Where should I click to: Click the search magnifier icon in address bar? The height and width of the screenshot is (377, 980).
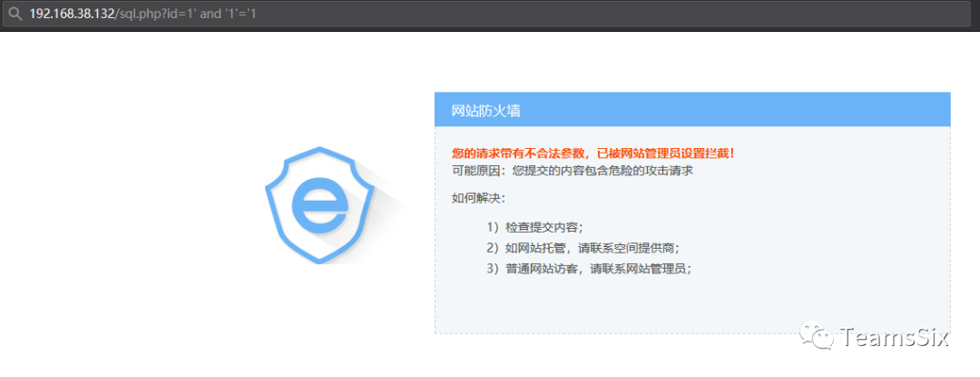click(16, 14)
